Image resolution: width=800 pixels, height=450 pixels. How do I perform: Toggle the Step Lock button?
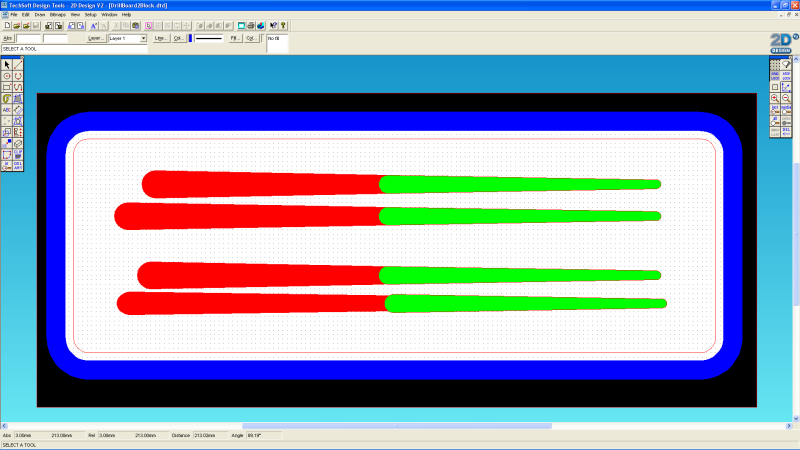(786, 76)
